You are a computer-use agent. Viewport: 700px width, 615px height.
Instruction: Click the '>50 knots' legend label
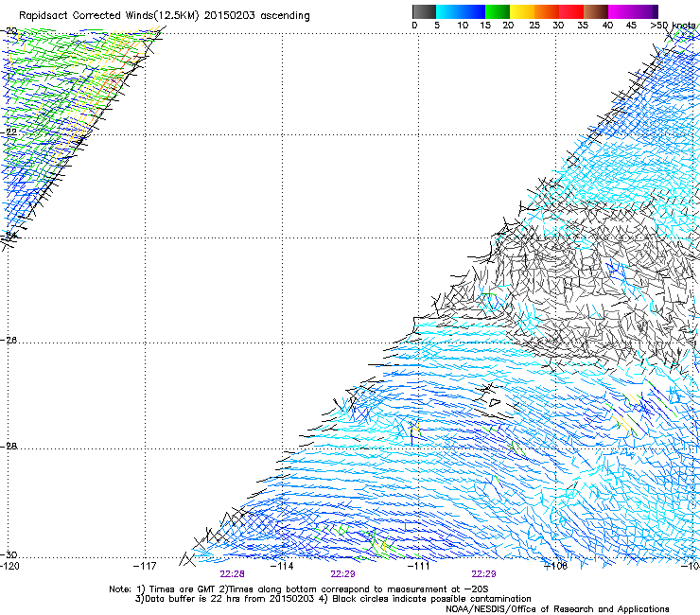point(673,26)
